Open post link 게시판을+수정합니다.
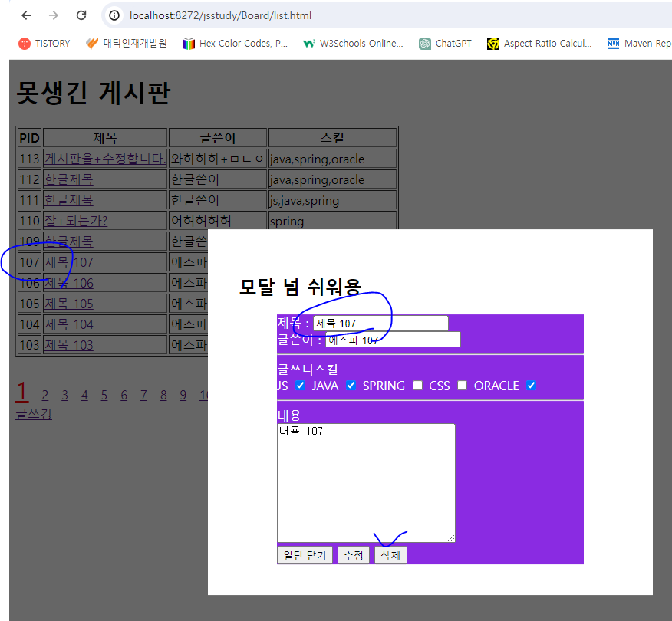The height and width of the screenshot is (621, 672). (104, 159)
